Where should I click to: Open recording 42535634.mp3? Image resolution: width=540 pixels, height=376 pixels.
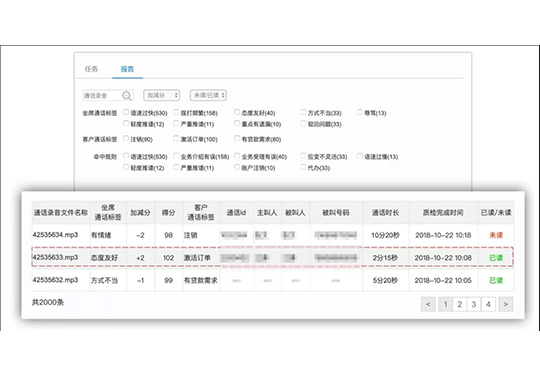click(55, 235)
